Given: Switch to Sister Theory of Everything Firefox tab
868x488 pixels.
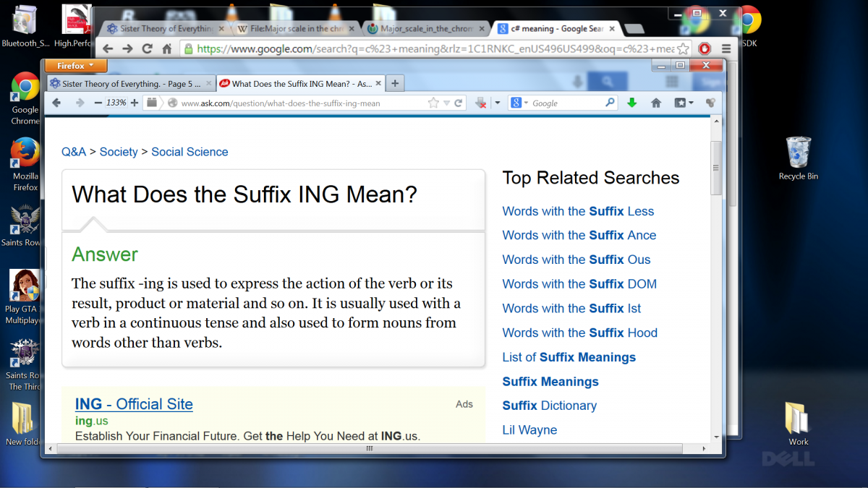Looking at the screenshot, I should click(130, 84).
